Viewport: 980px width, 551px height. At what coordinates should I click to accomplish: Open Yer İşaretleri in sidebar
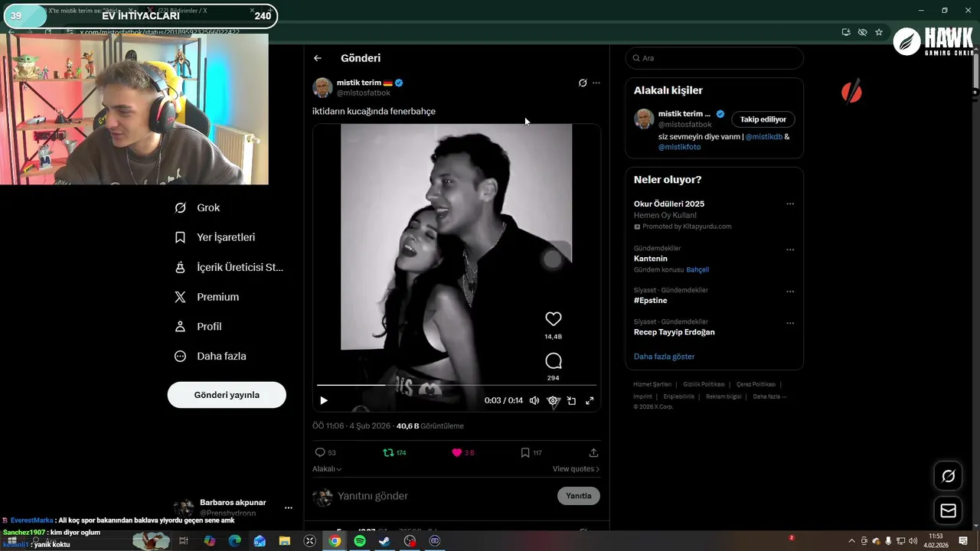[215, 237]
